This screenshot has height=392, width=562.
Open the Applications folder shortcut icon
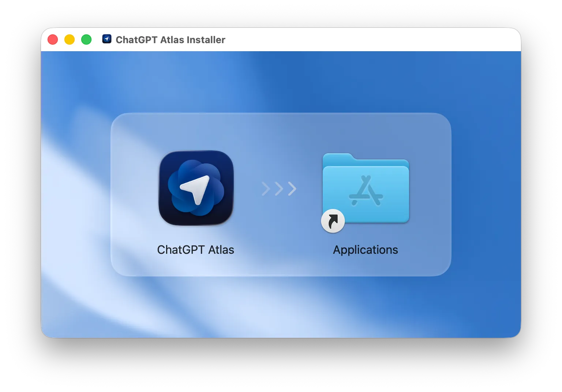click(x=366, y=192)
